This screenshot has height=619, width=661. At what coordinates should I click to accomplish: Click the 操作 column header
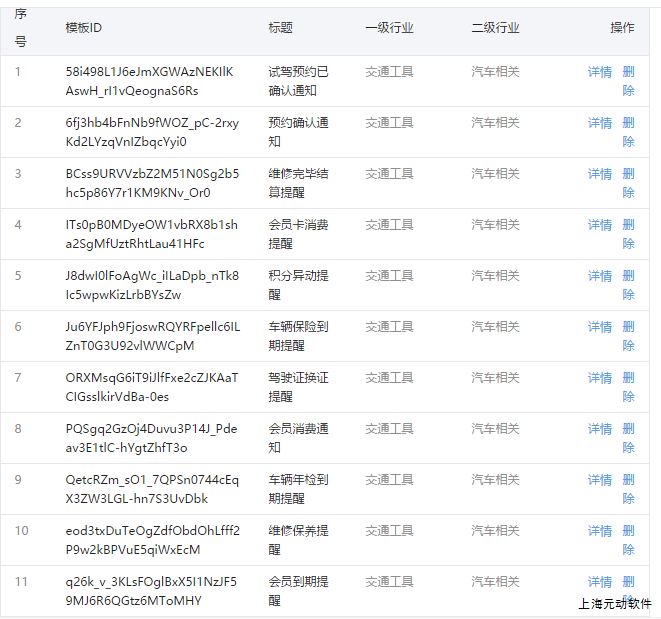click(622, 28)
